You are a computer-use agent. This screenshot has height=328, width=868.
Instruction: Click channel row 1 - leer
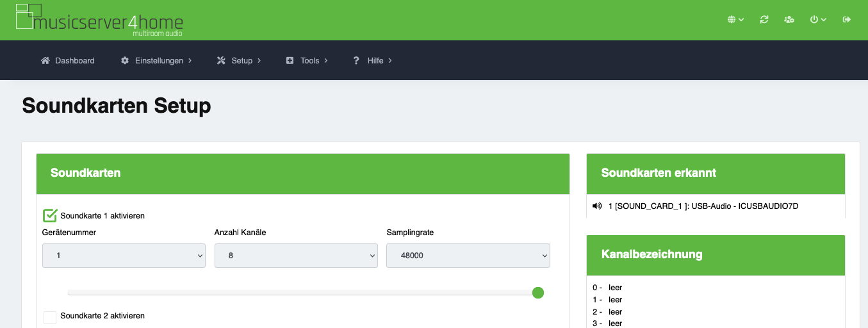coord(607,300)
